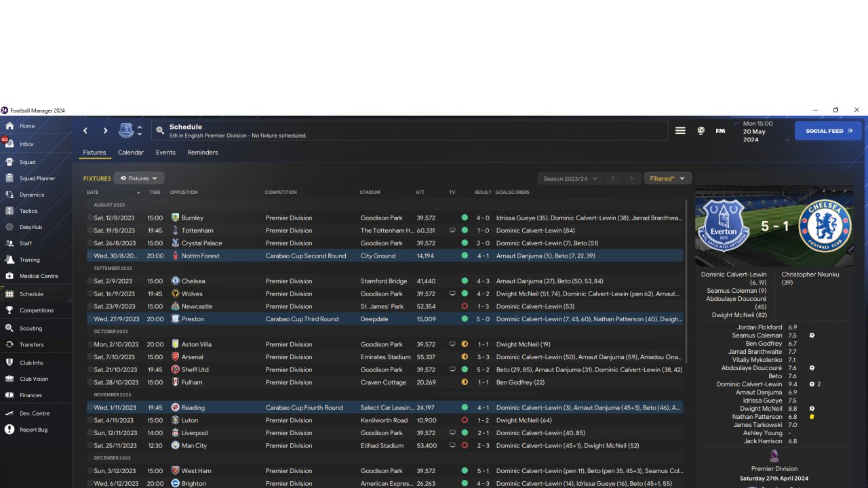This screenshot has height=488, width=868.
Task: Click the Nottm Forest opposition name
Action: (201, 256)
